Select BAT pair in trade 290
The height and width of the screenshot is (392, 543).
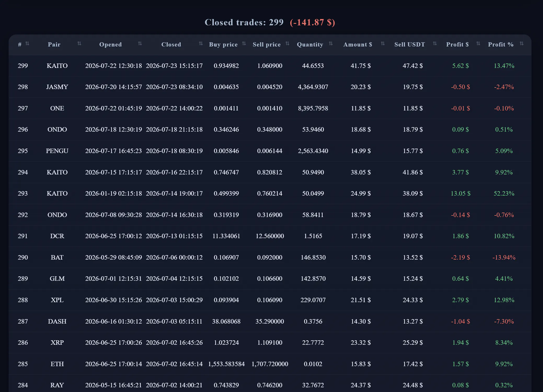[57, 258]
